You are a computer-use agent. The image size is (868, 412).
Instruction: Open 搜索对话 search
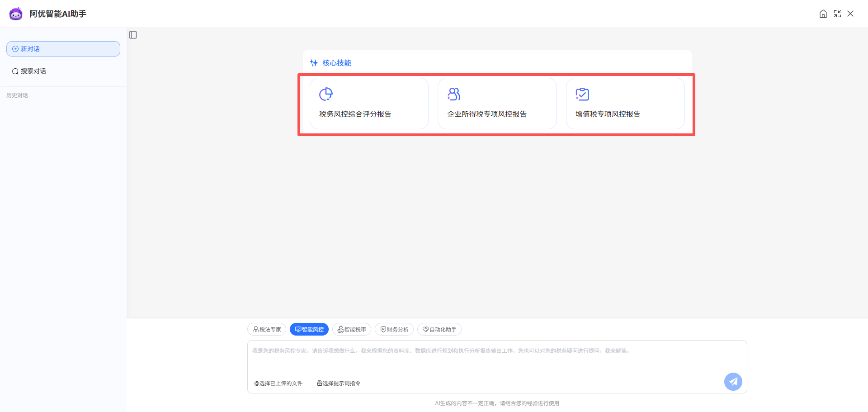click(x=63, y=71)
